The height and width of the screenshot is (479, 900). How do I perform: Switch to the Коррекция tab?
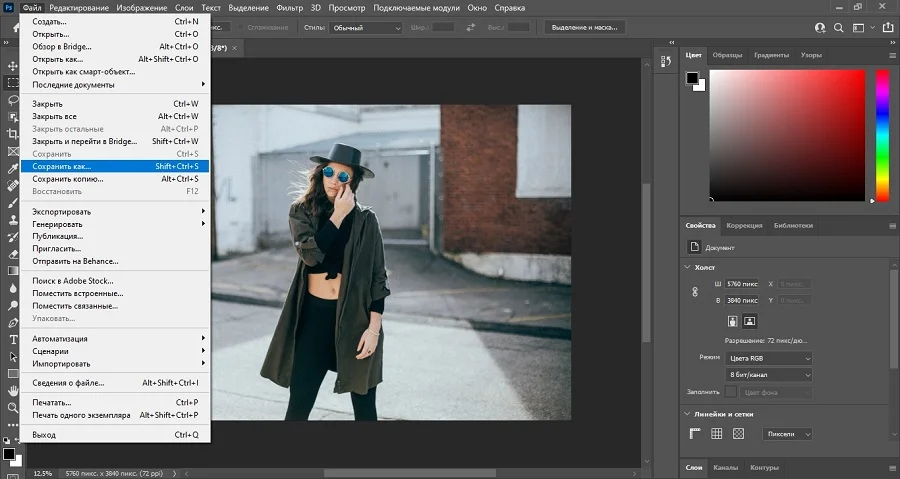click(744, 225)
